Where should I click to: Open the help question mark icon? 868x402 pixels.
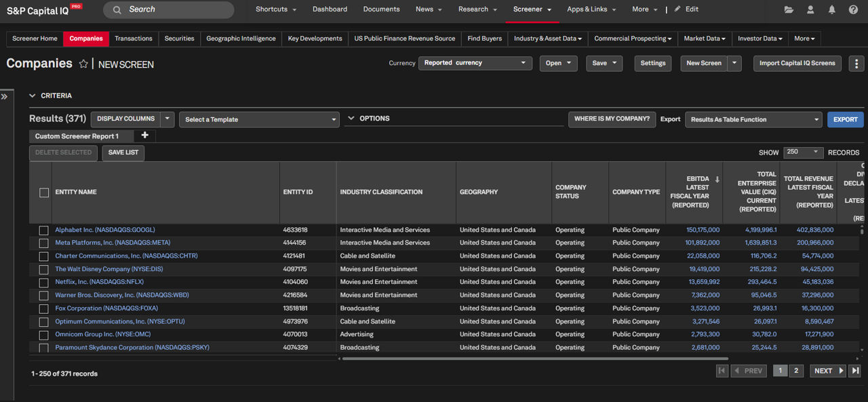click(853, 9)
